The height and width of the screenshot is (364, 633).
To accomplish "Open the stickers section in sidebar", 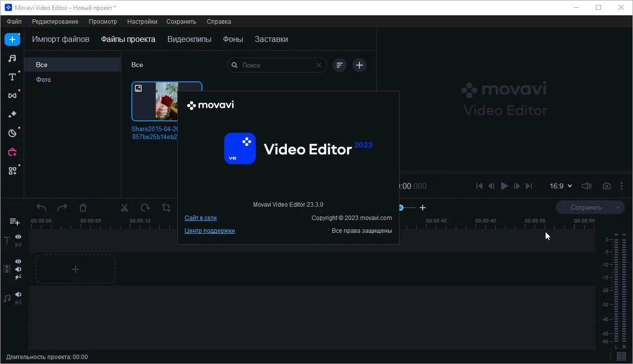I will tap(12, 133).
